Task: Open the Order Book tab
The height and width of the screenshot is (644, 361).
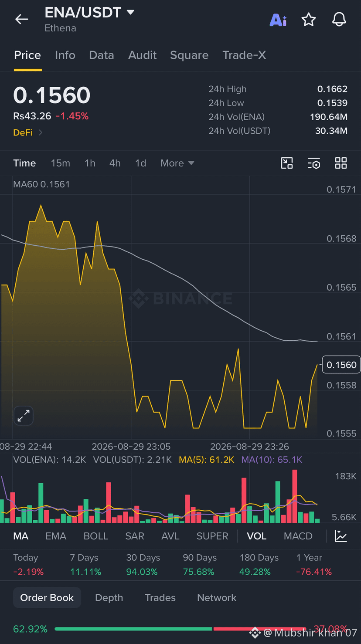Action: click(47, 597)
